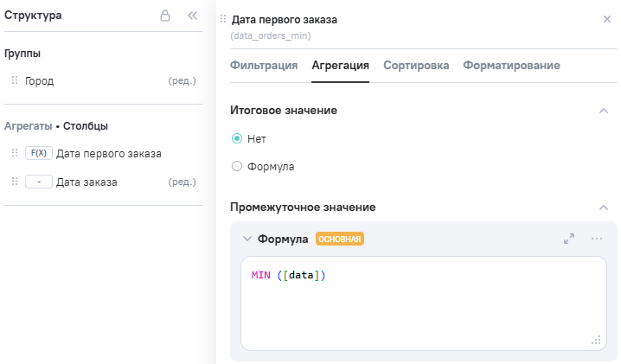Viewport: 621px width, 364px height.
Task: Collapse the Итоговое значение section
Action: tap(603, 111)
